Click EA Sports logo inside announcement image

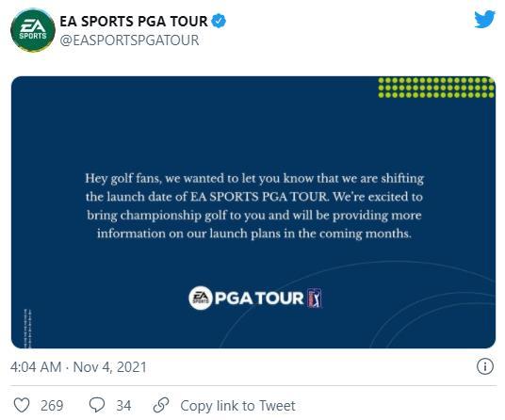coord(200,298)
